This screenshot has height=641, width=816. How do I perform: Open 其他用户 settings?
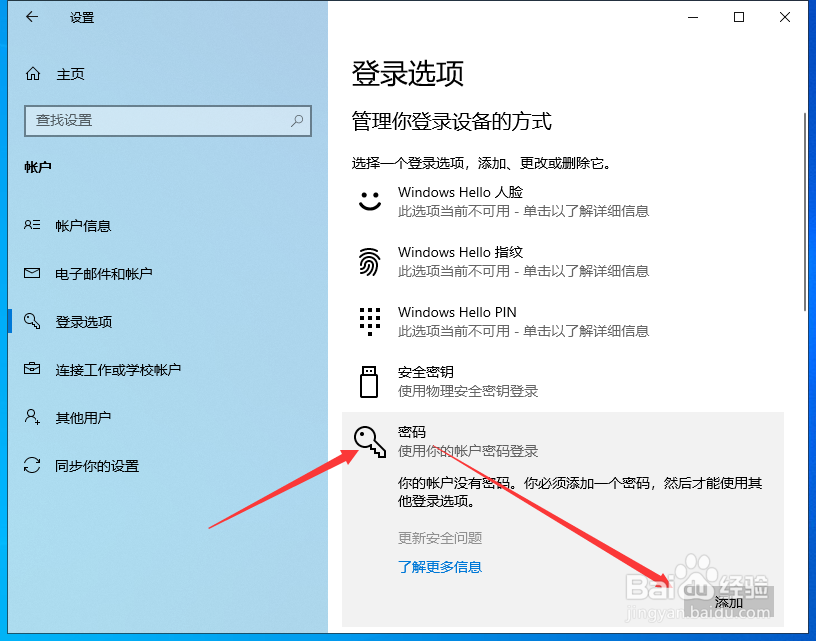(168, 417)
